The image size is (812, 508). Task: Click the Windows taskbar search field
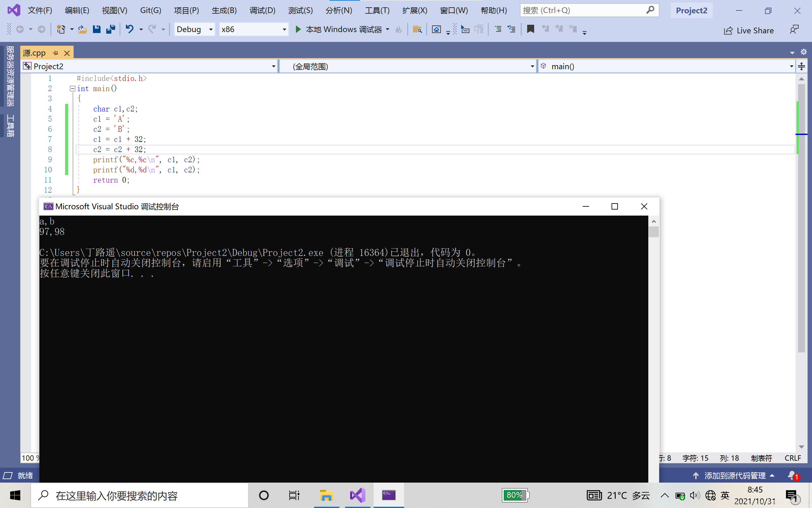[x=140, y=495]
